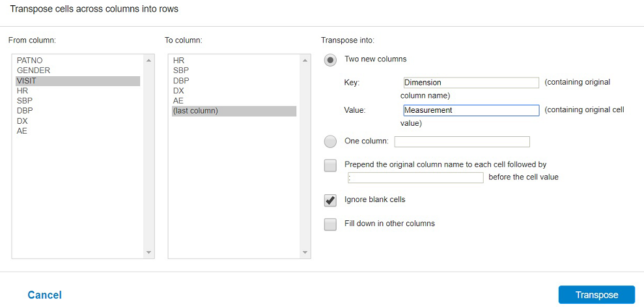Click the prepend separator text field
Viewport: 644px width, 307px height.
(415, 177)
